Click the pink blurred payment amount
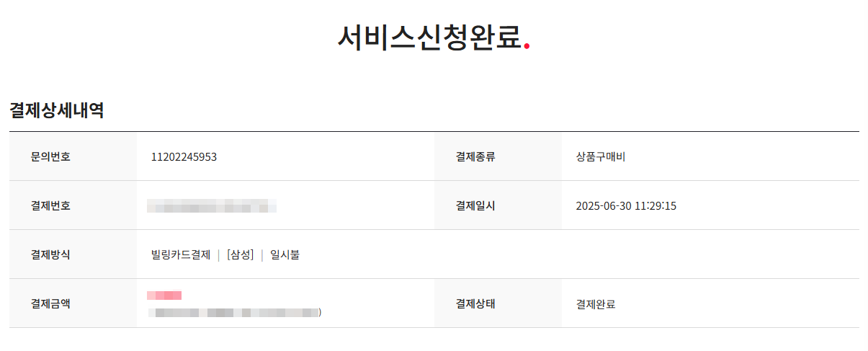This screenshot has height=351, width=868. click(164, 295)
